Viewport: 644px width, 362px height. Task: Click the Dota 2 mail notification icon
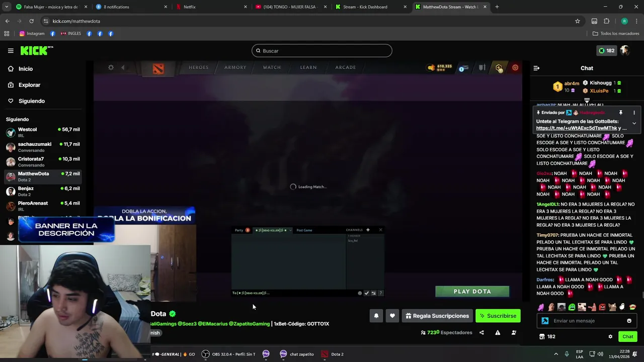pyautogui.click(x=463, y=68)
